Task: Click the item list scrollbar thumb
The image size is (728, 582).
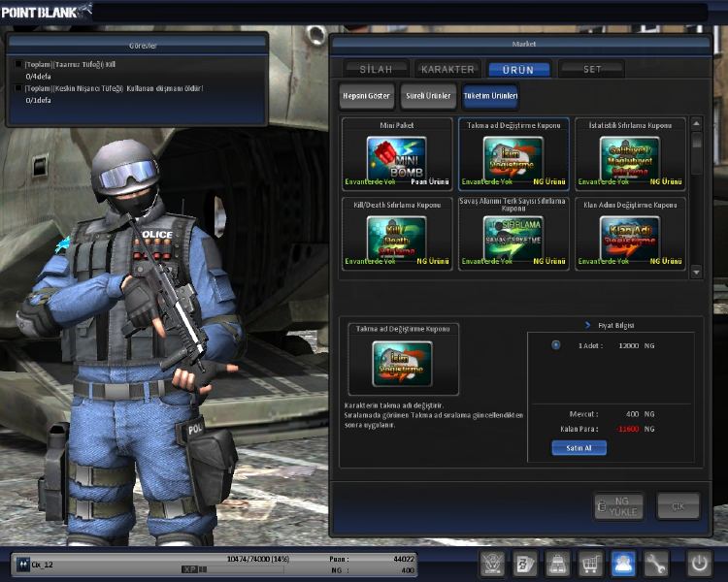Action: 696,140
